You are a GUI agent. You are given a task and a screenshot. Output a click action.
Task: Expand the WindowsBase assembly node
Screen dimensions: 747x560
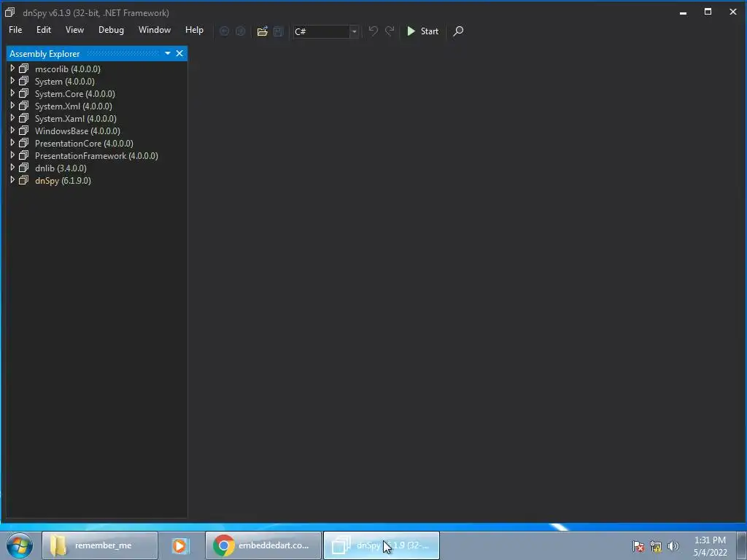(12, 131)
